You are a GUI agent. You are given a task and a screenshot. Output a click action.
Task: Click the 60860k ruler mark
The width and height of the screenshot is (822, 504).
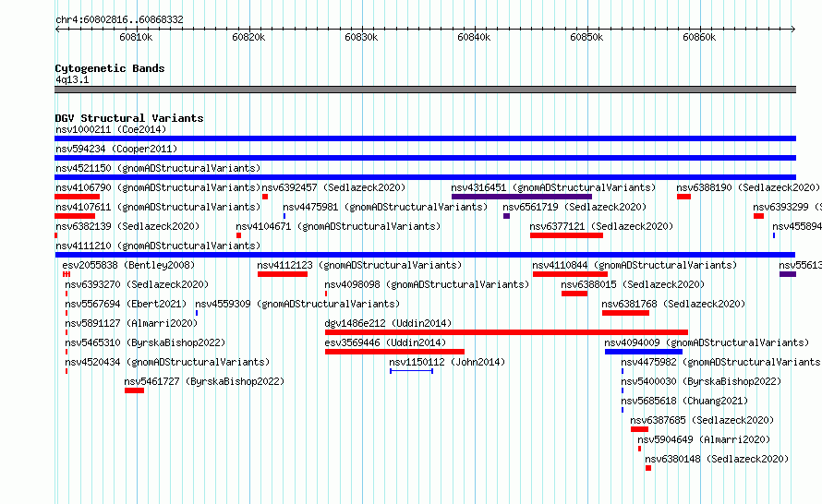[x=699, y=37]
